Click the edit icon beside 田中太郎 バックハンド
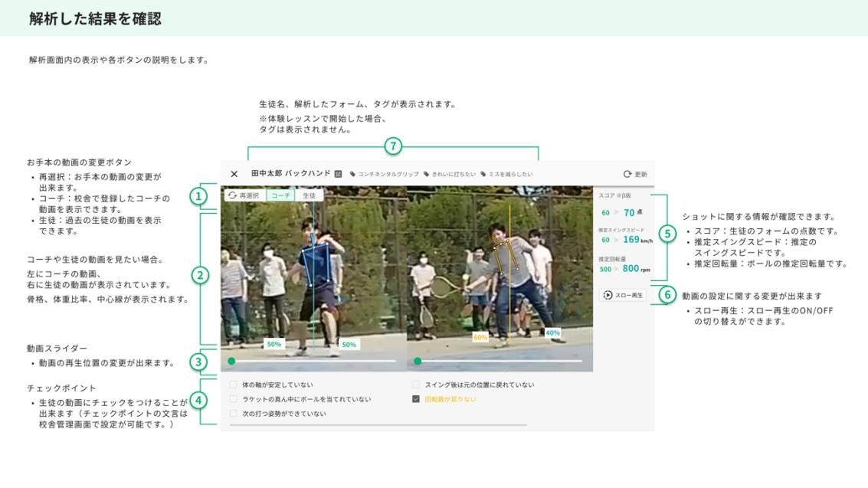 338,174
